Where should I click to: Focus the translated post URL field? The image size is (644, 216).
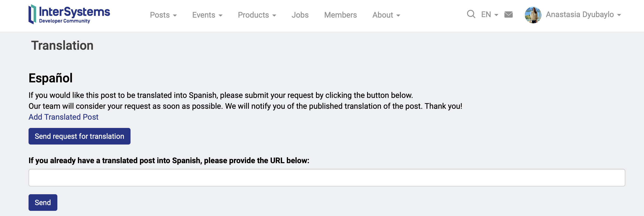[327, 178]
